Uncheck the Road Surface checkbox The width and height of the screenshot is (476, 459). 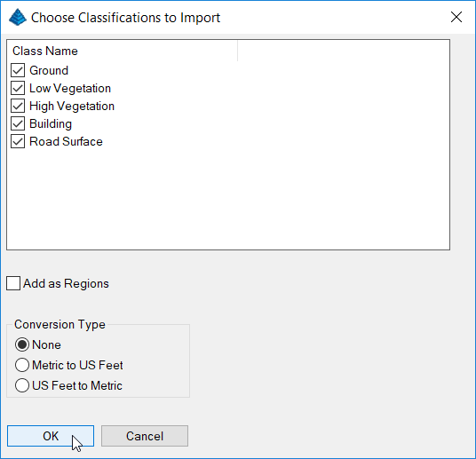[x=18, y=141]
